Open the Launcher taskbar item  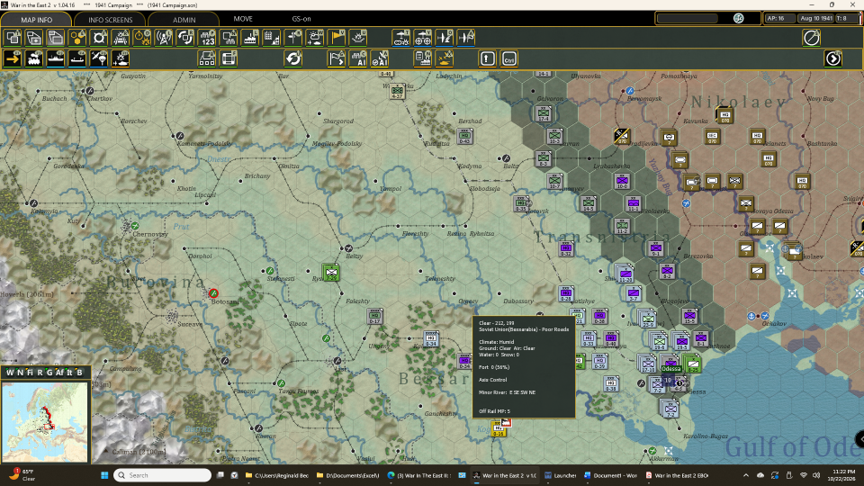click(x=560, y=475)
